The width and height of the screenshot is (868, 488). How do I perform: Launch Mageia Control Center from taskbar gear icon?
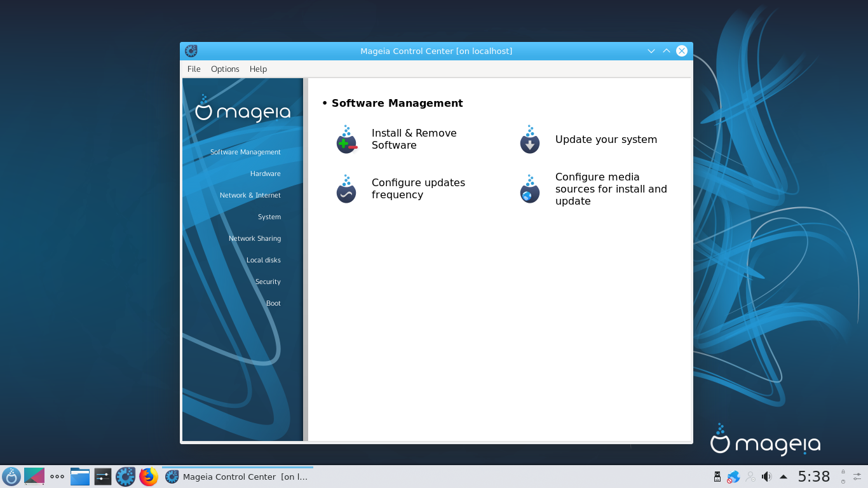coord(126,477)
